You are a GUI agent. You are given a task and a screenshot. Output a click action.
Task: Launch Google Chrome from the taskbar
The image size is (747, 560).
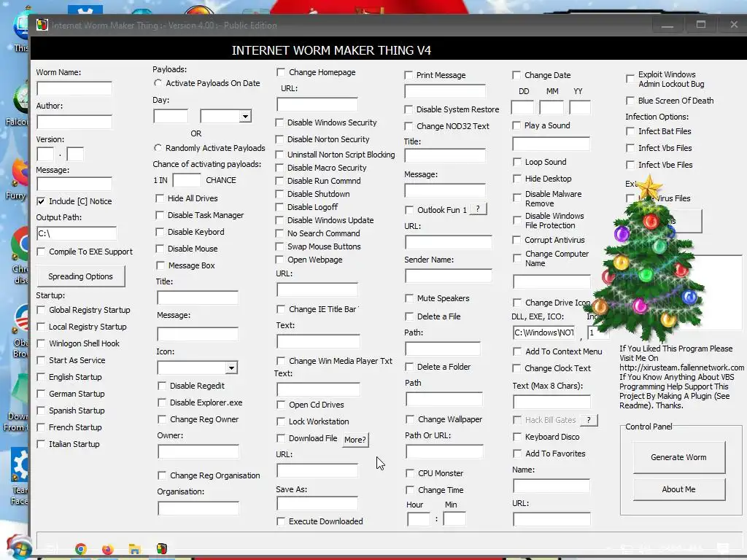81,549
